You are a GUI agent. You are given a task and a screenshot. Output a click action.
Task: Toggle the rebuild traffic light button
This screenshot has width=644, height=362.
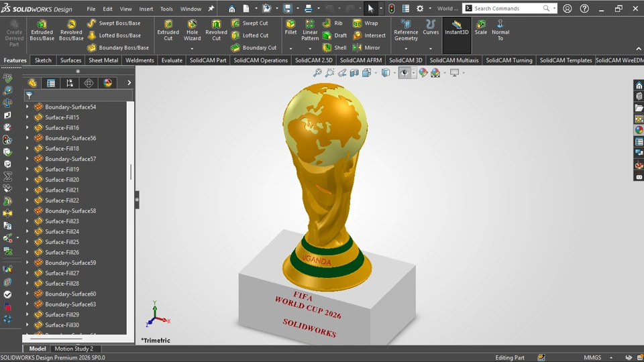click(391, 9)
